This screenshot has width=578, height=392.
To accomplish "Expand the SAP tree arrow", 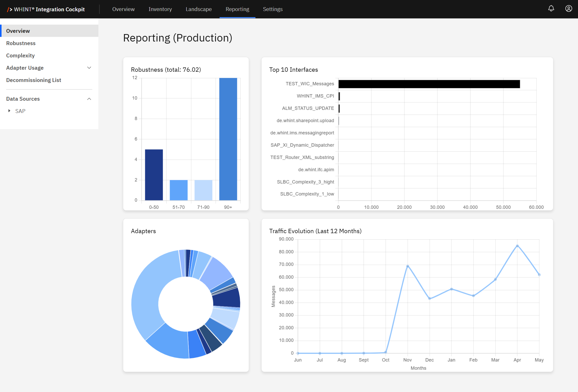I will coord(9,111).
